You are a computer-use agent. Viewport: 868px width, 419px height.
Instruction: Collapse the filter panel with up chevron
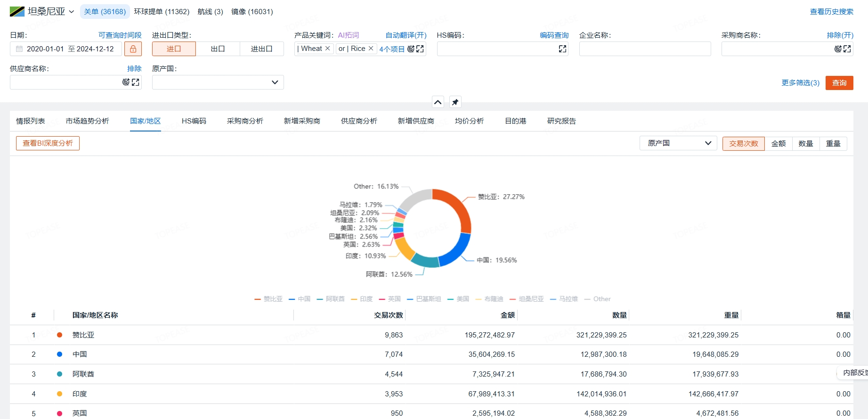point(438,102)
